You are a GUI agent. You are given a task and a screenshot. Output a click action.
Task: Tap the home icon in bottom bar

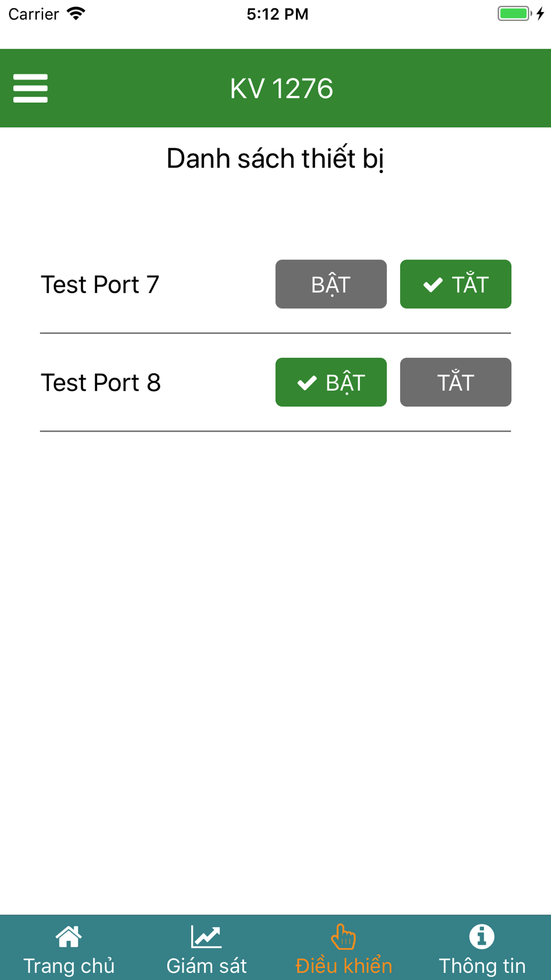tap(68, 936)
